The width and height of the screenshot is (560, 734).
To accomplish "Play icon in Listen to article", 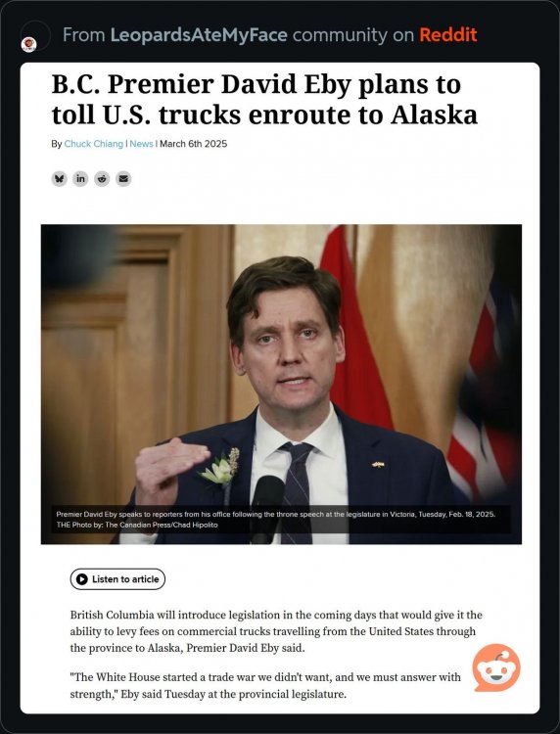I will (x=82, y=579).
